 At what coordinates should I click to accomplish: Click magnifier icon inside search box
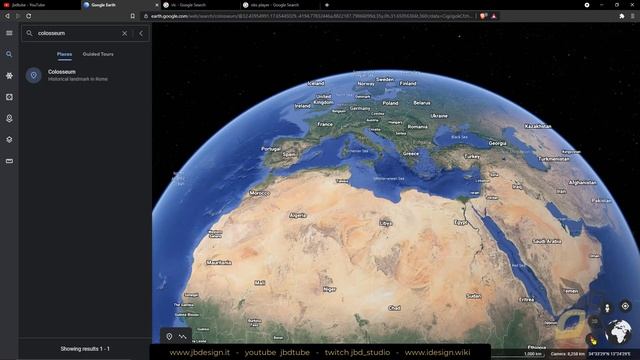click(x=29, y=33)
